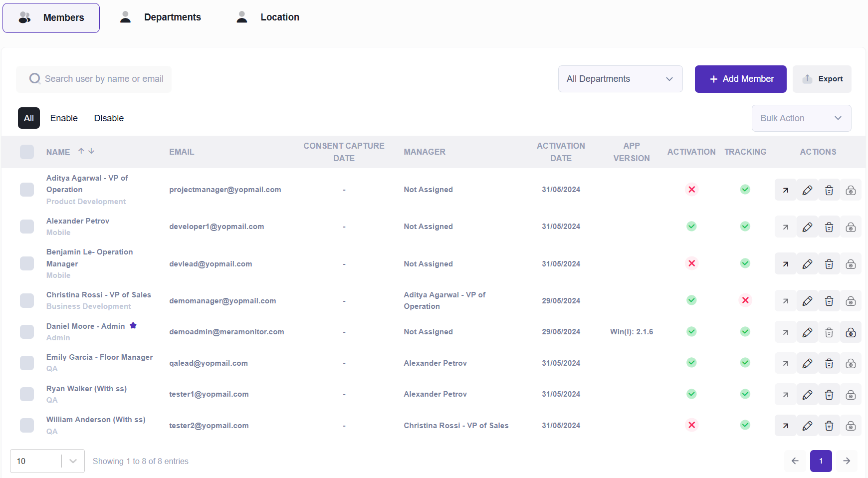Select Daniel Moore row checkbox
Viewport: 868px width, 478px height.
[x=27, y=332]
